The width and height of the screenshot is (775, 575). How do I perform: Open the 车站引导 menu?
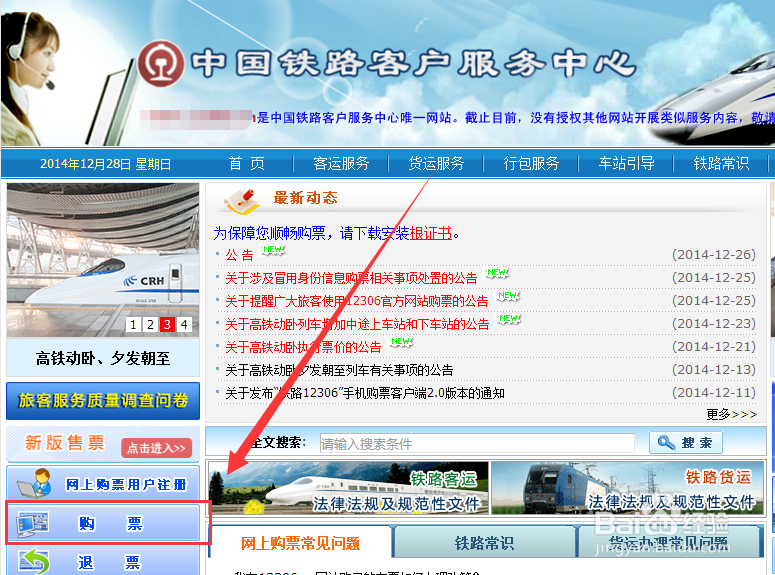coord(626,163)
